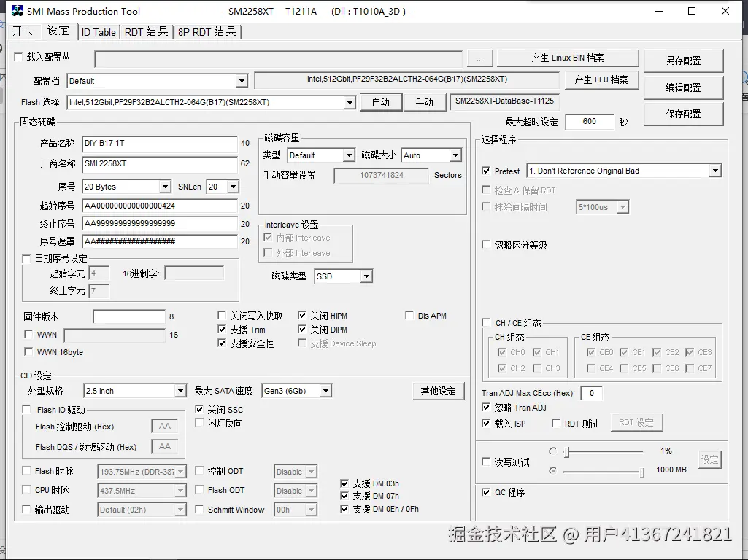Enable Flash IO 驱动 checkbox

pyautogui.click(x=27, y=410)
